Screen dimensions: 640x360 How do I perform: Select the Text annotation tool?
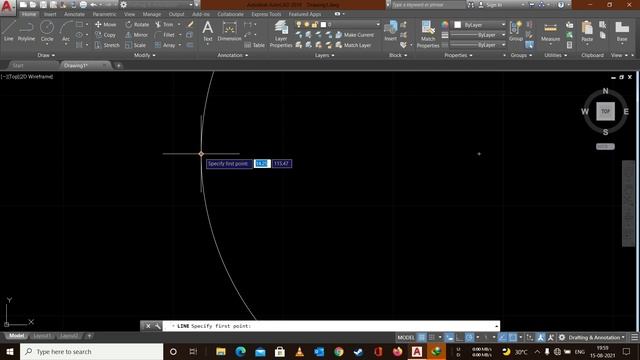click(x=207, y=31)
